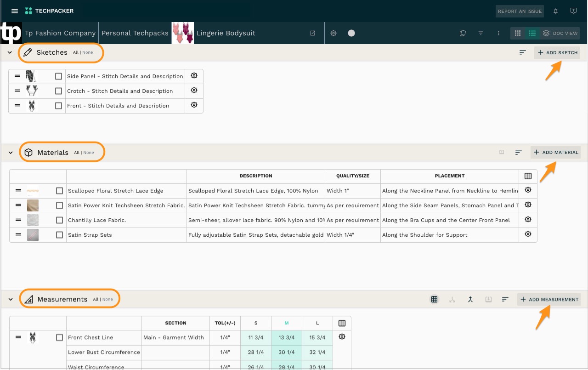Open settings gear for Front sketch
Viewport: 588px width, 370px height.
point(194,105)
